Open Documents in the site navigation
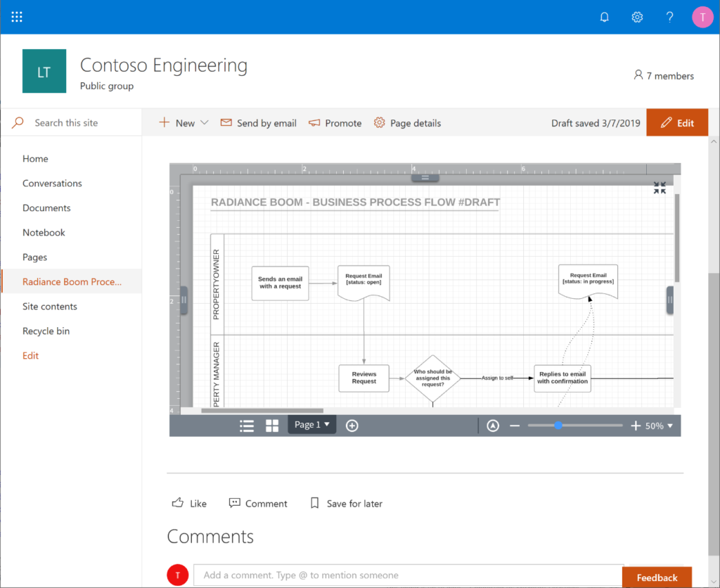The image size is (720, 588). point(46,207)
